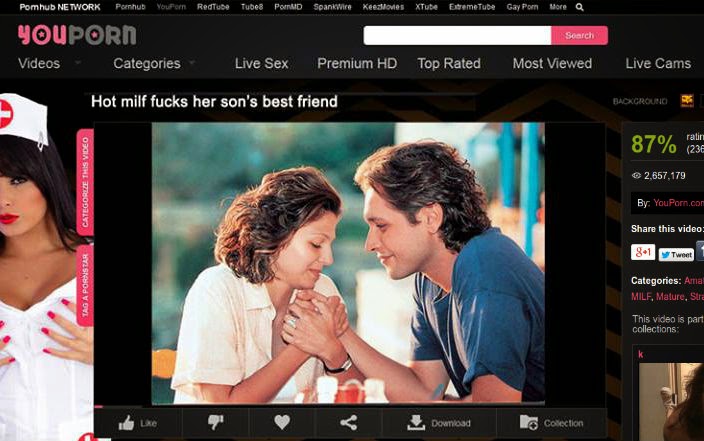Click the Google +1 button
The image size is (704, 441).
click(x=643, y=252)
